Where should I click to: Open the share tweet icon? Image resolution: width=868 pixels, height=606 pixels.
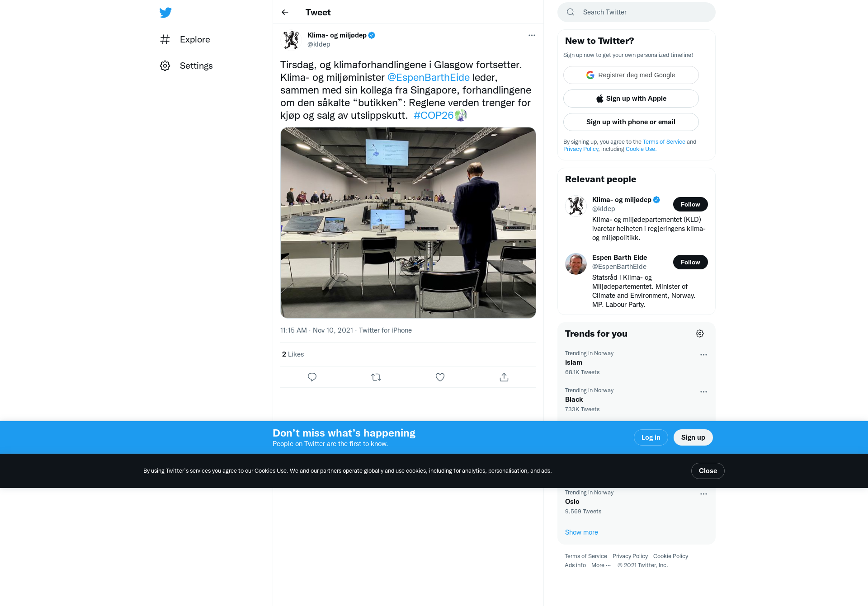504,377
